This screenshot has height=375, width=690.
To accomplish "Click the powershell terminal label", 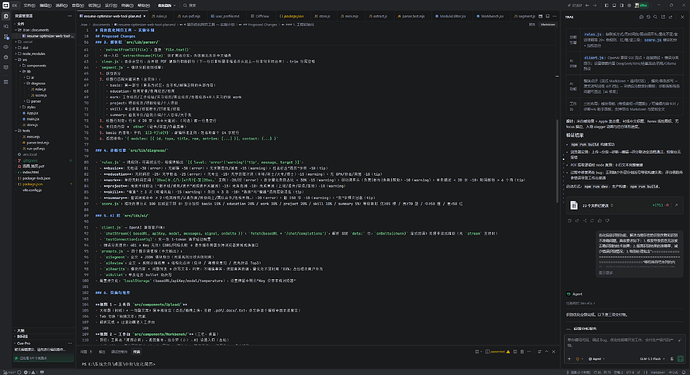I will (498, 352).
